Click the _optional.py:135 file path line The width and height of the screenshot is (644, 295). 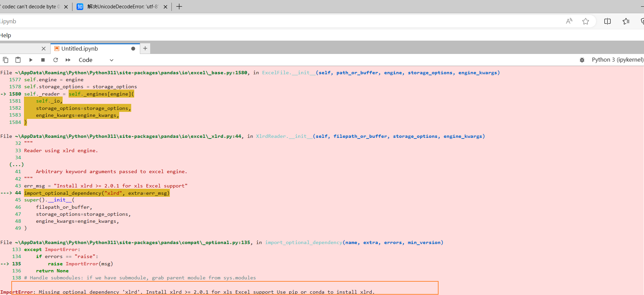[x=133, y=242]
